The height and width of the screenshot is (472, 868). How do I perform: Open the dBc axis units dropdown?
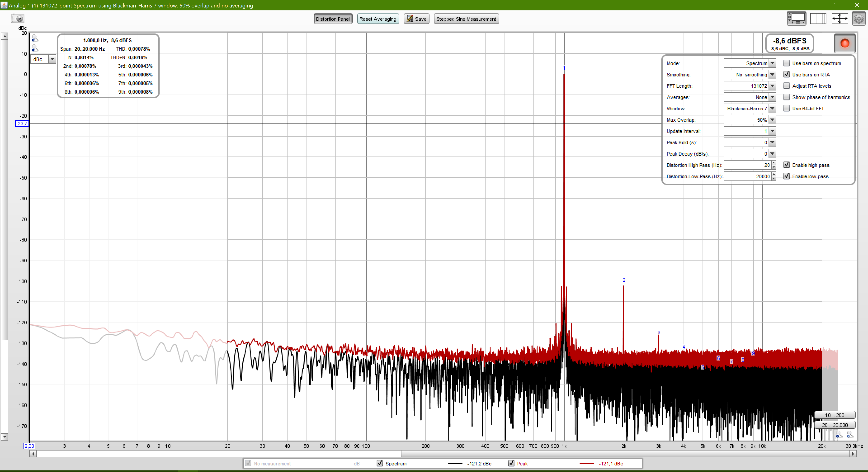tap(52, 59)
